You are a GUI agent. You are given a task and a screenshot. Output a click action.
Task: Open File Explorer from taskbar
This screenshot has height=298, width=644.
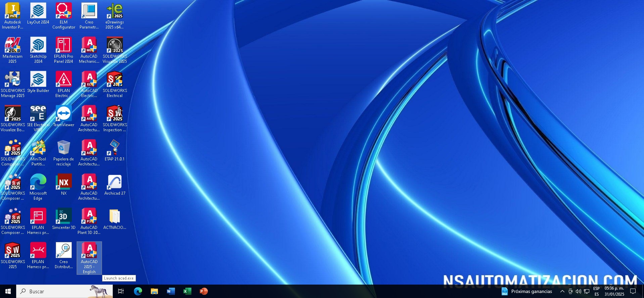pyautogui.click(x=154, y=291)
